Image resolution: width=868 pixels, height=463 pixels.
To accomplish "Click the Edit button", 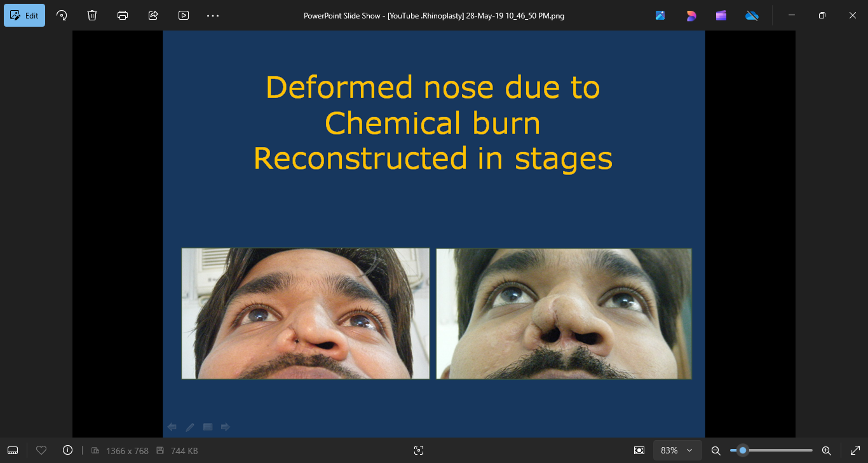I will (x=25, y=15).
